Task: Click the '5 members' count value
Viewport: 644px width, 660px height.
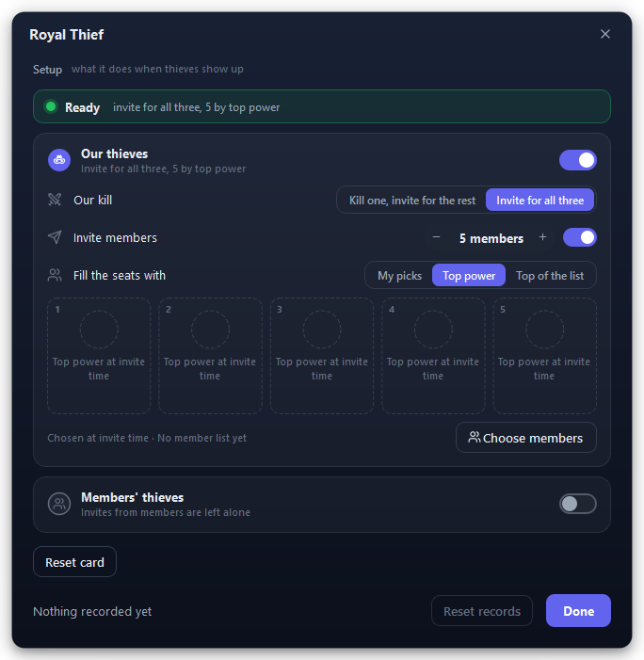Action: (x=491, y=238)
